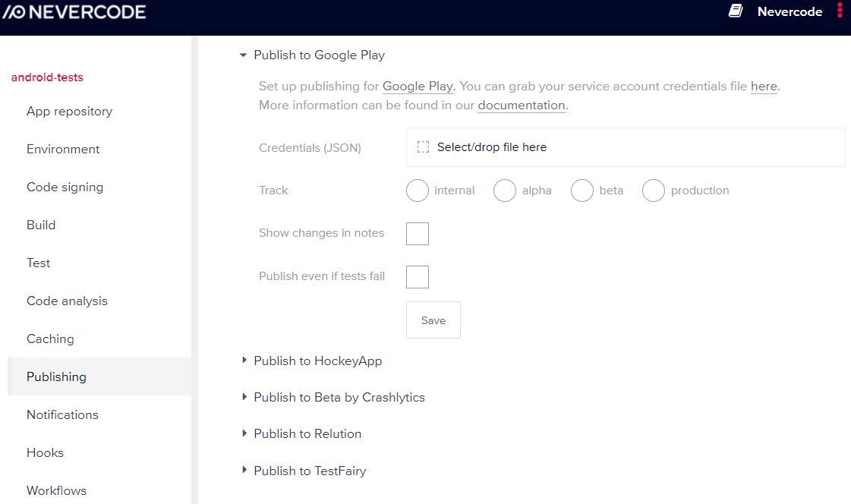Select the production track radio button

654,191
